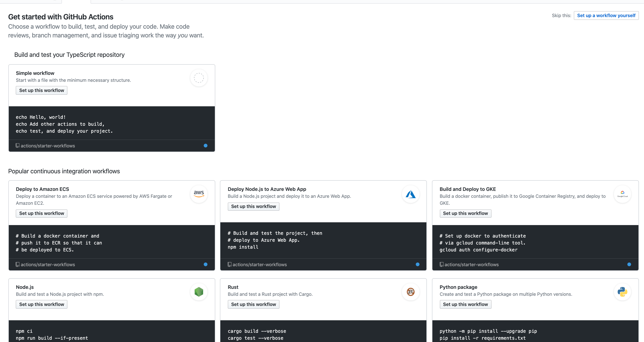Click the 'npm ci' code line
The height and width of the screenshot is (342, 644).
tap(24, 331)
